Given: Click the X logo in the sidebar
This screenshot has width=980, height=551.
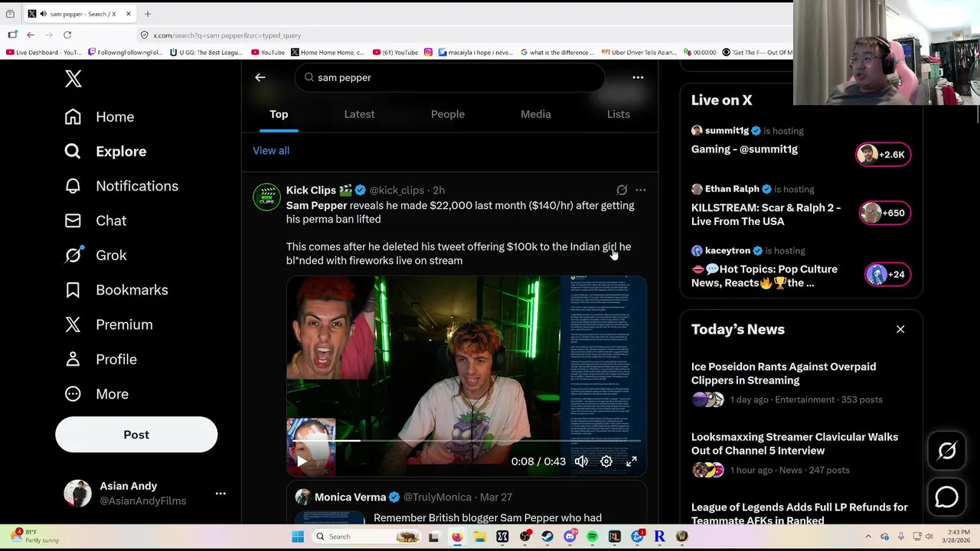Looking at the screenshot, I should pyautogui.click(x=73, y=78).
